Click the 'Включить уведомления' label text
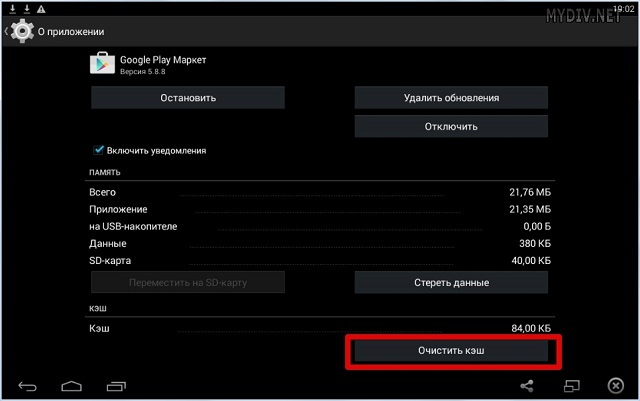The image size is (640, 401). click(x=156, y=151)
